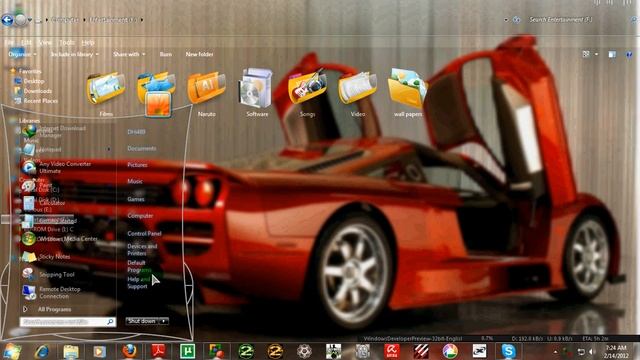Open Include in library dropdown
Image resolution: width=640 pixels, height=360 pixels.
(x=74, y=54)
